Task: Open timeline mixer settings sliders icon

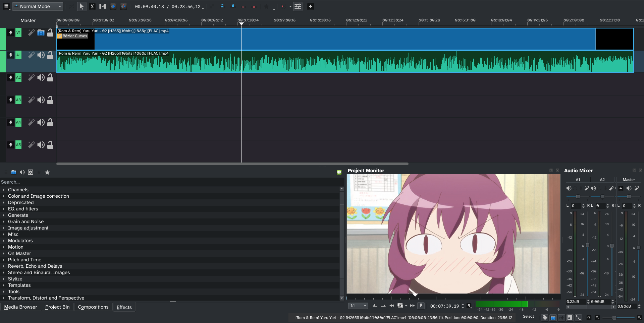Action: coord(298,6)
